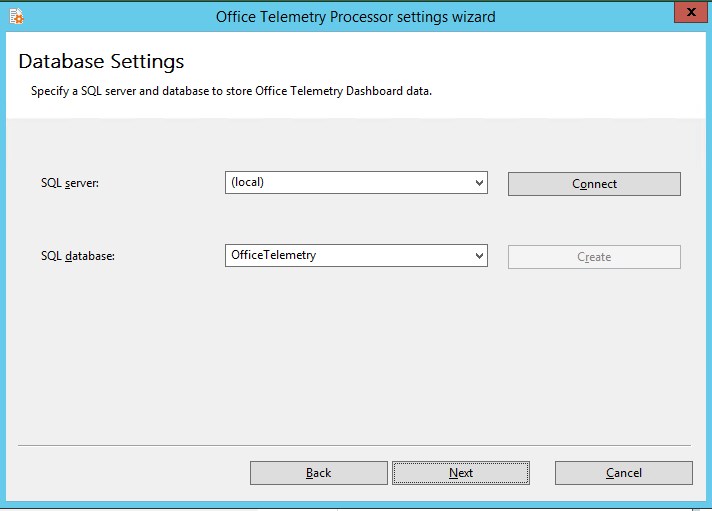Click the description text about Telemetry Dashboard data
Viewport: 712px width, 511px height.
coord(231,91)
